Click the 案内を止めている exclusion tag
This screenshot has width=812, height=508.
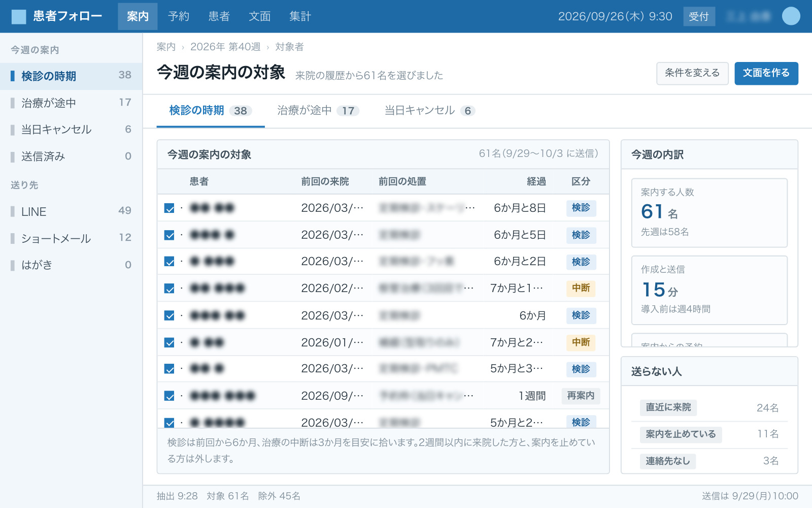(x=681, y=434)
